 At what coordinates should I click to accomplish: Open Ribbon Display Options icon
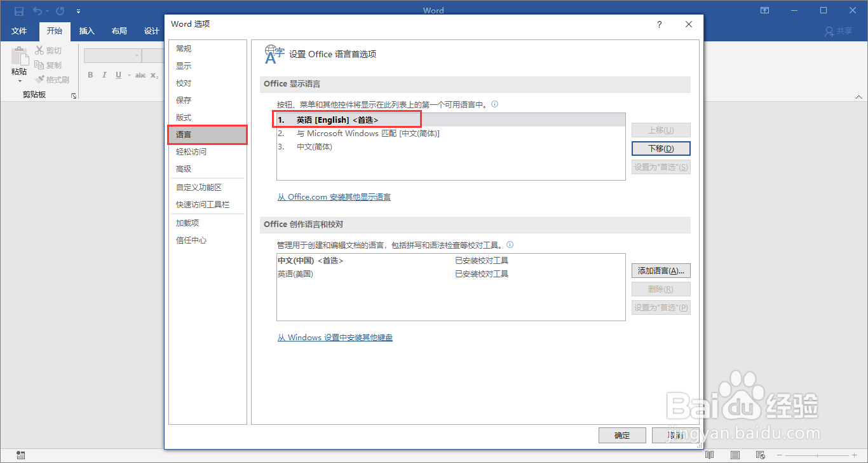tap(765, 11)
